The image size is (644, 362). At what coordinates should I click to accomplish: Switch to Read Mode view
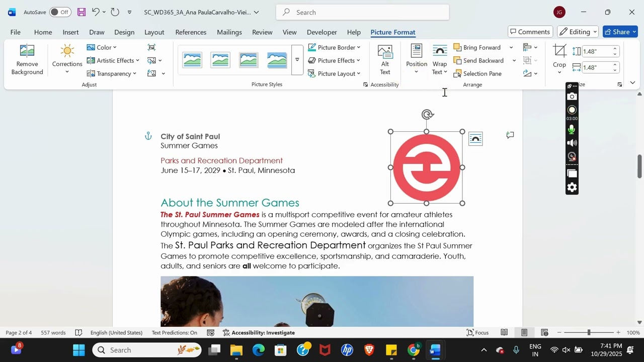tap(504, 332)
